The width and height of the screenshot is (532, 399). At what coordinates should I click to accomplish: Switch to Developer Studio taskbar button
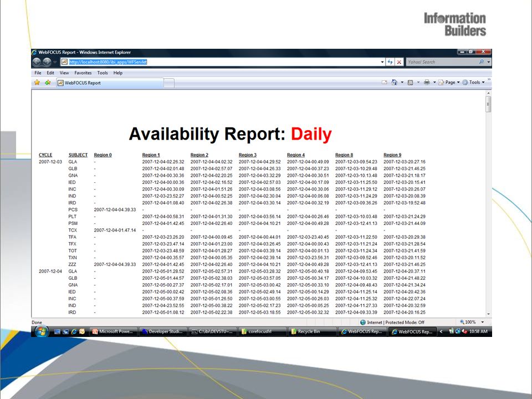pos(164,331)
